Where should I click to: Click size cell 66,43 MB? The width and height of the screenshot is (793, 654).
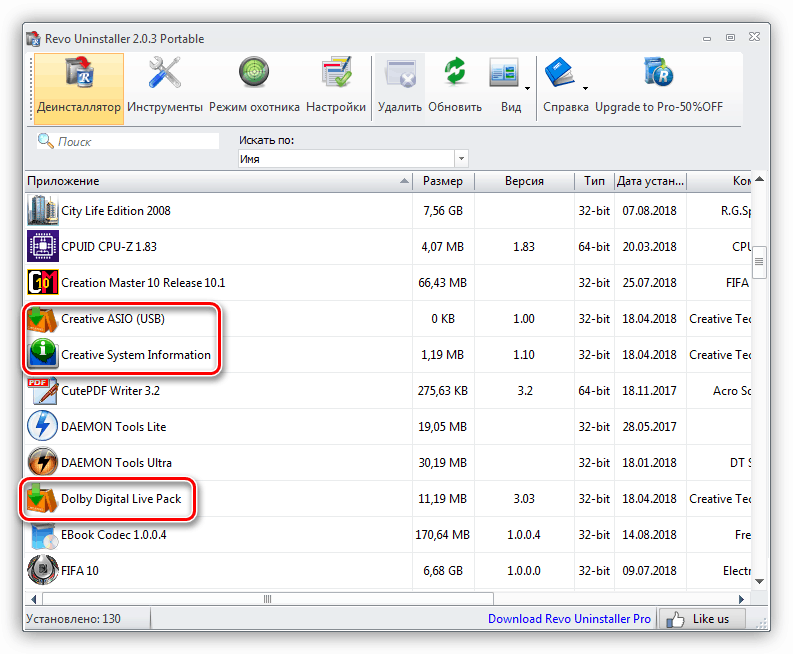443,282
